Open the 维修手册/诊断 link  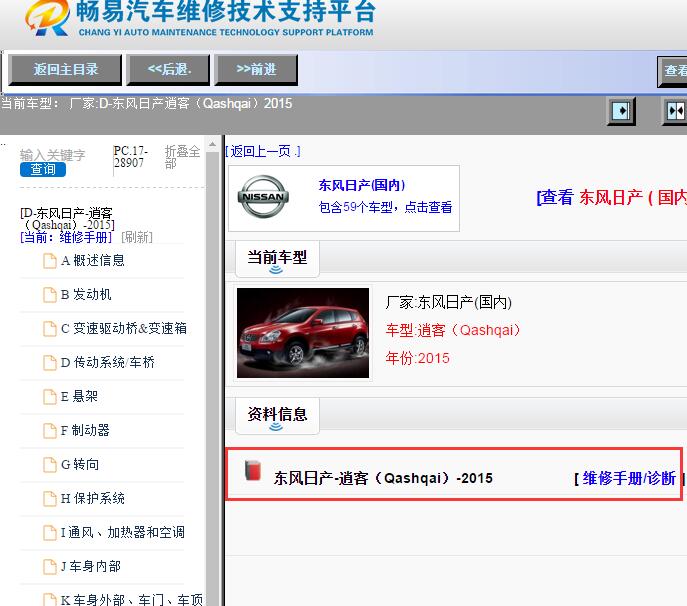tap(629, 478)
